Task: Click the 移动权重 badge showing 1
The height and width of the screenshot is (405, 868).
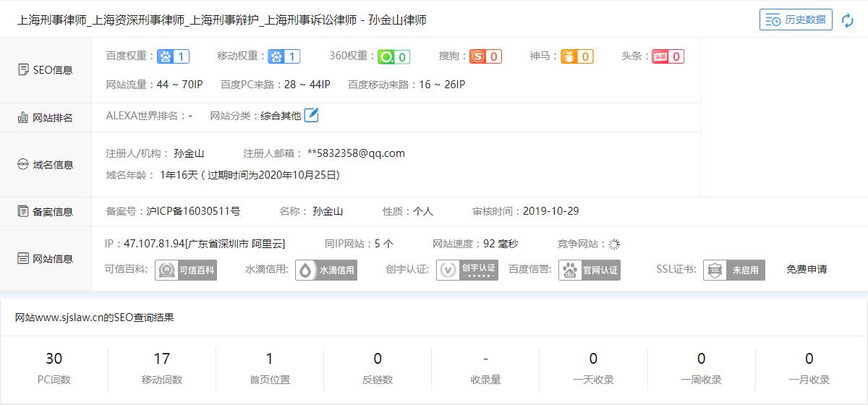Action: click(x=284, y=56)
